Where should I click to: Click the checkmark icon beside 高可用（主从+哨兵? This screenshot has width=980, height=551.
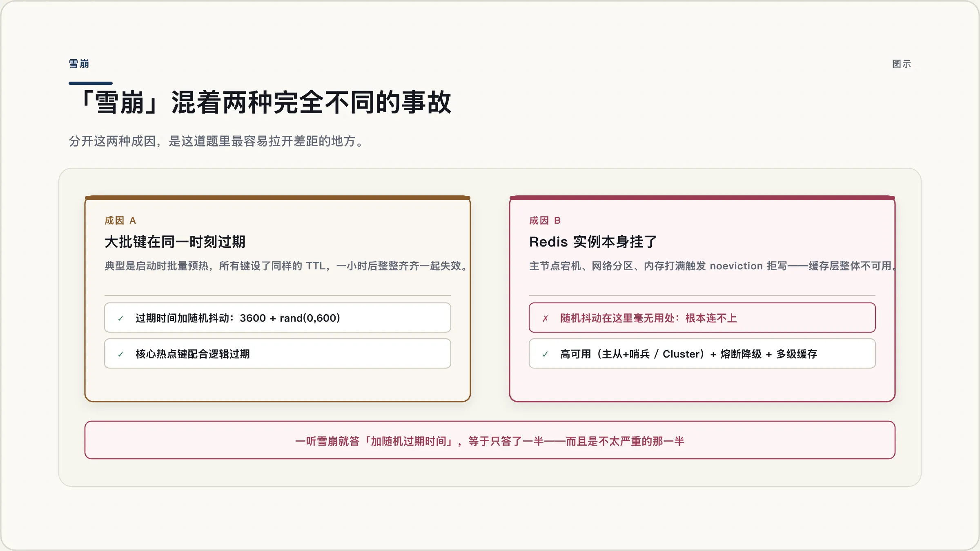[x=545, y=354]
